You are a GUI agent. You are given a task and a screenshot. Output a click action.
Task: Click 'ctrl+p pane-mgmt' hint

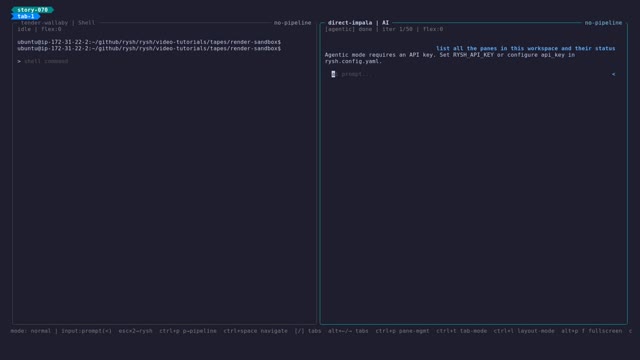pyautogui.click(x=402, y=331)
